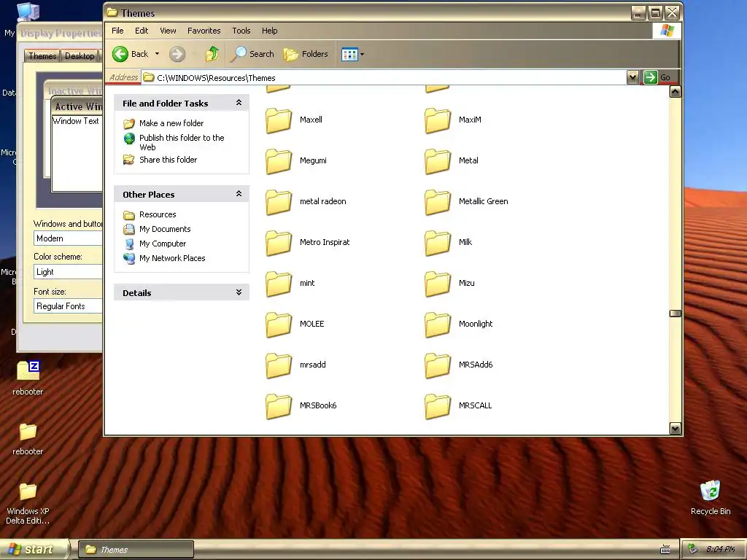This screenshot has width=747, height=560.
Task: Select the Mizu folder icon
Action: pos(438,284)
